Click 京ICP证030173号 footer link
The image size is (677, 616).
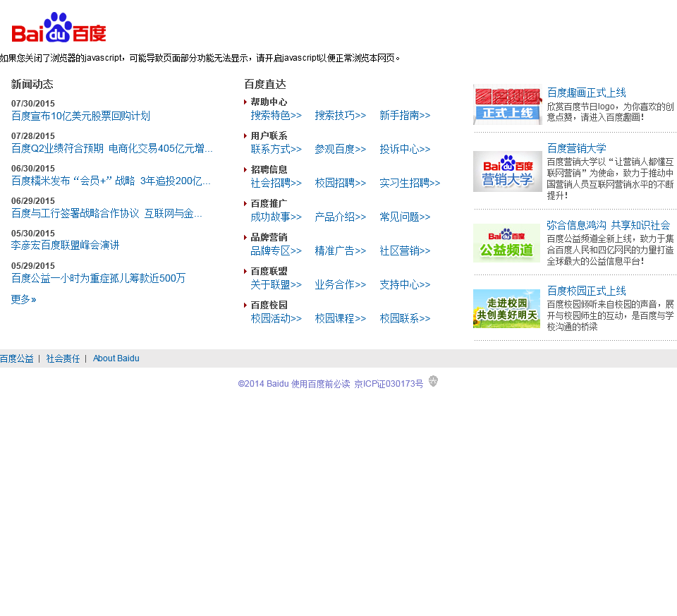pos(389,384)
